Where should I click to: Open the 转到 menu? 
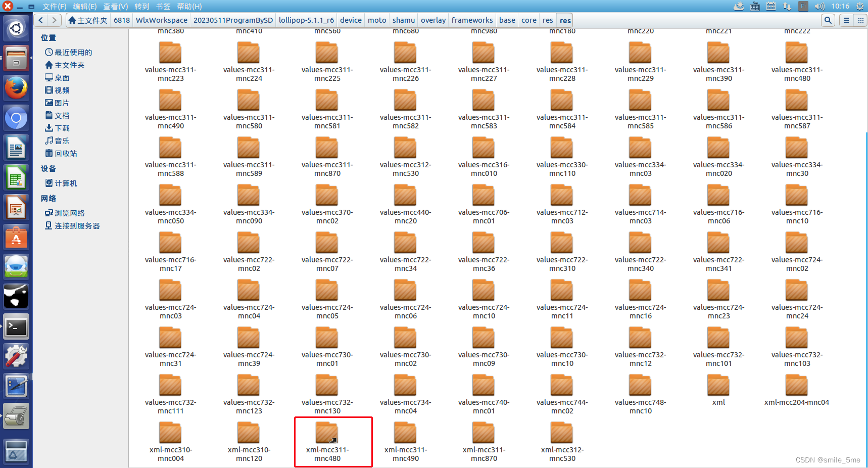(142, 7)
